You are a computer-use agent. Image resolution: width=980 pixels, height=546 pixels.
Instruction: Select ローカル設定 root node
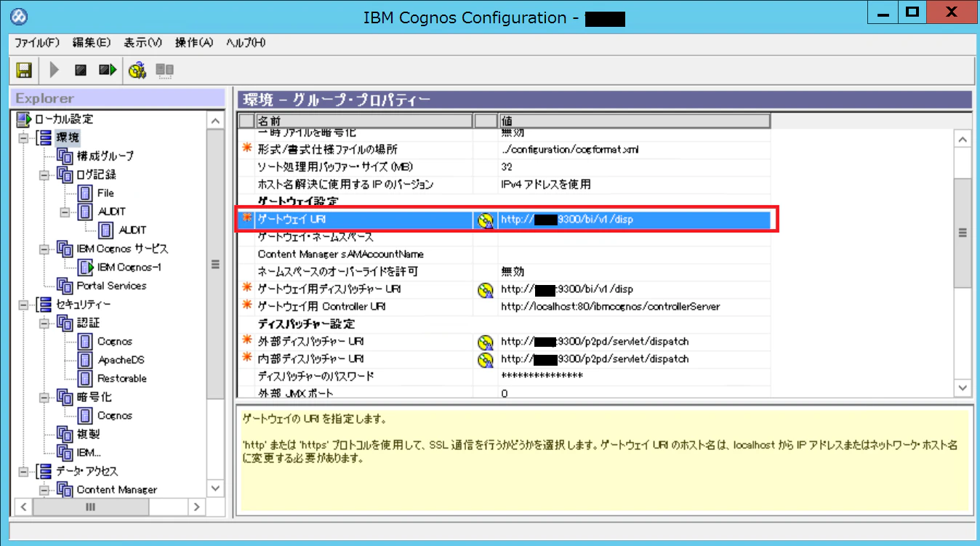[64, 119]
